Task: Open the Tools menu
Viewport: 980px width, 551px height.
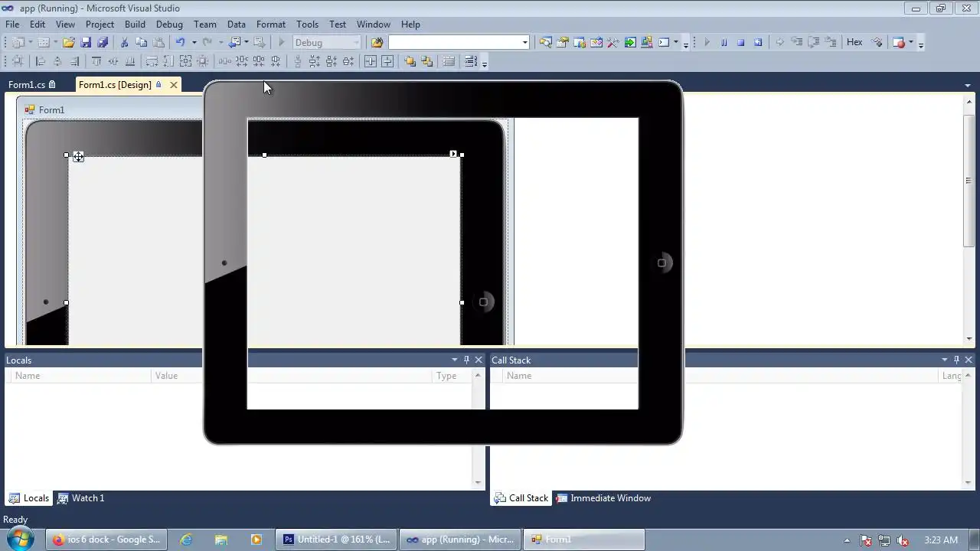Action: pos(307,24)
